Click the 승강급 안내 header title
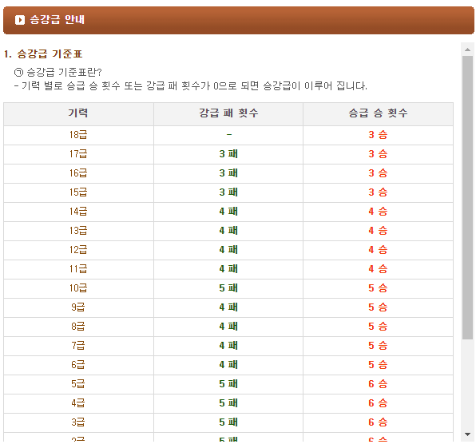This screenshot has height=448, width=476. pos(57,20)
